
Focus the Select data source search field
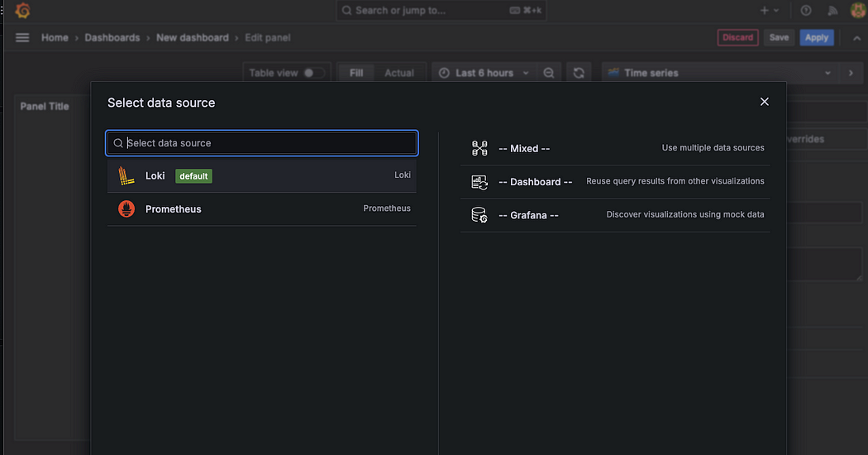tap(262, 143)
